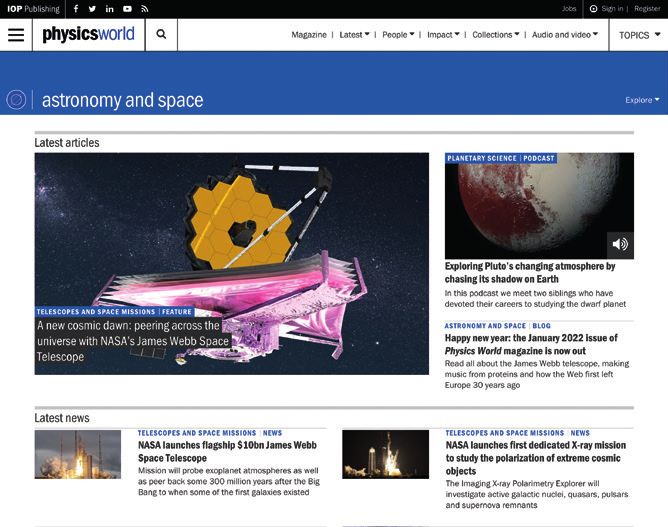Open 'Exploring Pluto's changing atmosphere' headline
The image size is (668, 527).
pos(530,273)
